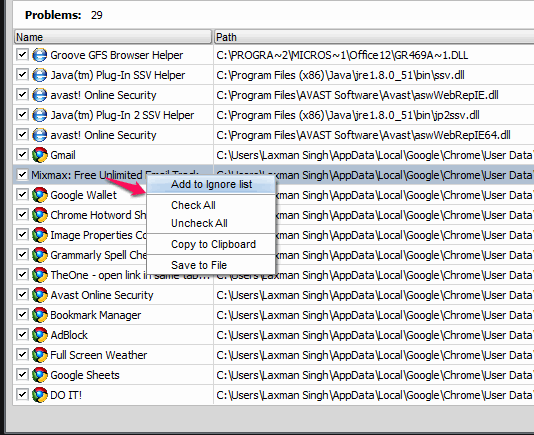Uncheck the Groove GFS Browser Helper checkbox
This screenshot has height=435, width=534.
(22, 55)
